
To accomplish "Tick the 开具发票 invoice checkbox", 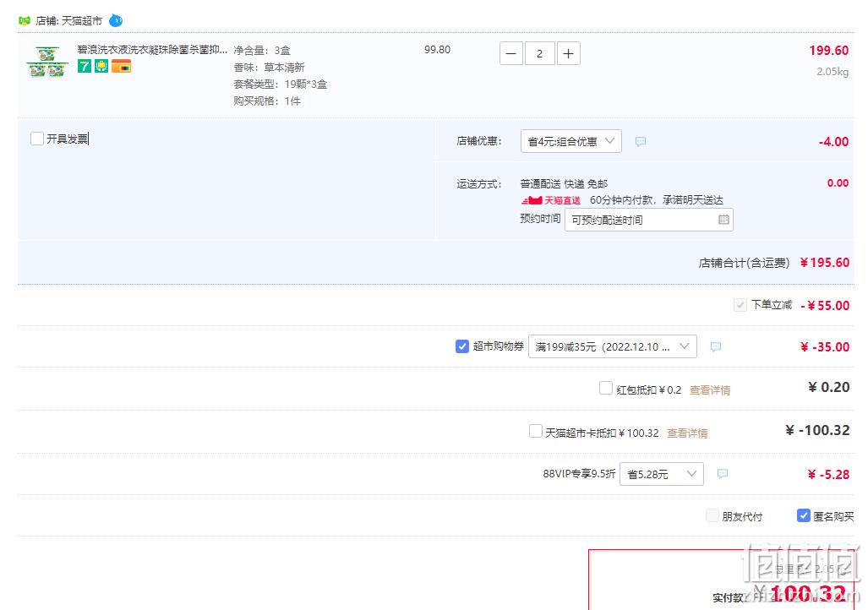I will (x=37, y=139).
